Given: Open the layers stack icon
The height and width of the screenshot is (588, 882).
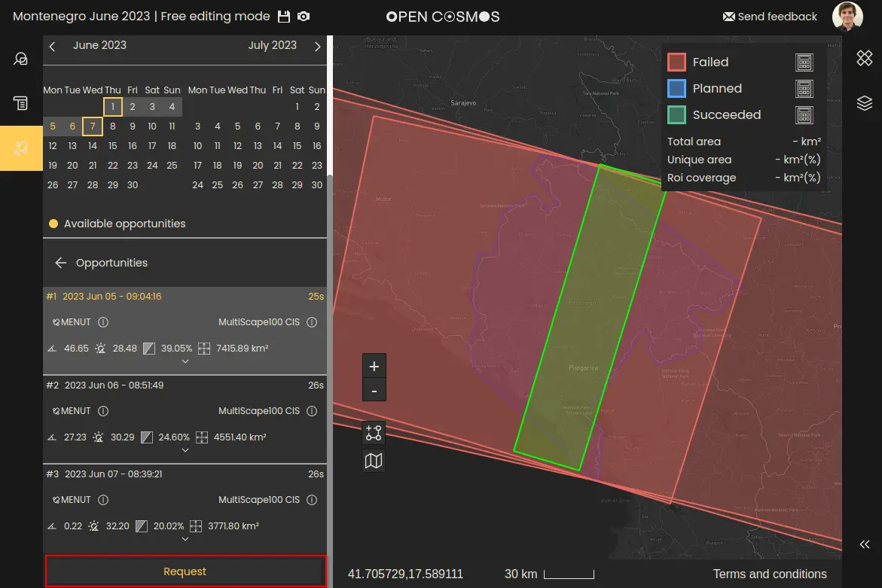Looking at the screenshot, I should (x=864, y=103).
